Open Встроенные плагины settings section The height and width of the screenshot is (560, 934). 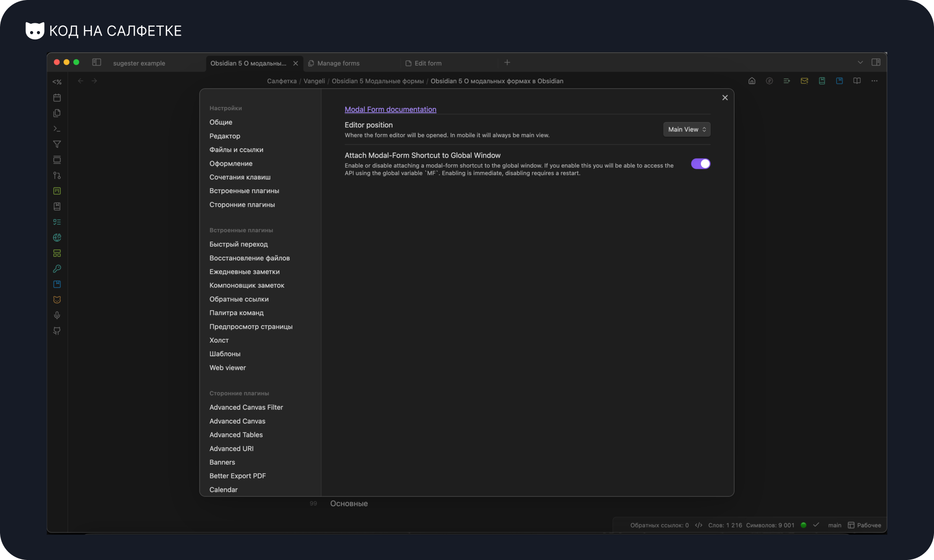click(244, 191)
